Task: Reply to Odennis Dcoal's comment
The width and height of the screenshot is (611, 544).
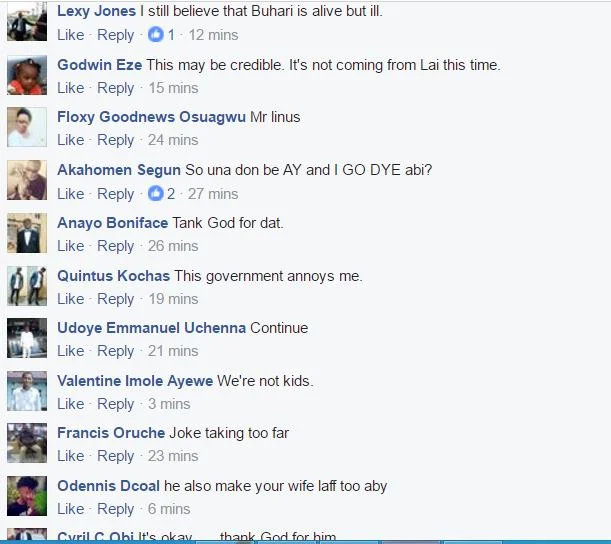Action: (116, 509)
